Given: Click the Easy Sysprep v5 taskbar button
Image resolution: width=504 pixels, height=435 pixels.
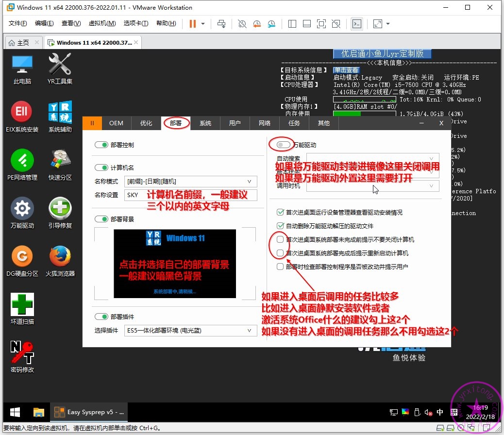Looking at the screenshot, I should [x=89, y=412].
